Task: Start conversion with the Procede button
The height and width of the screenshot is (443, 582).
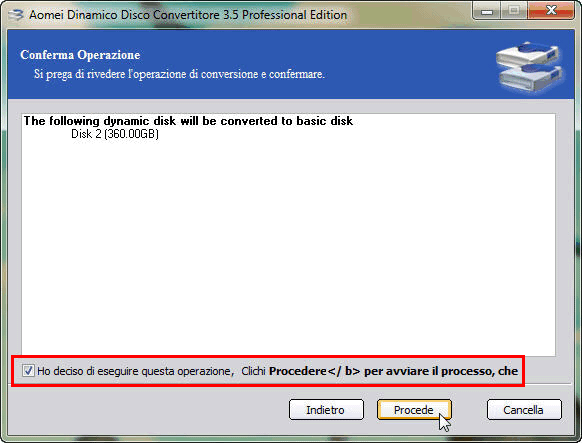Action: 414,410
